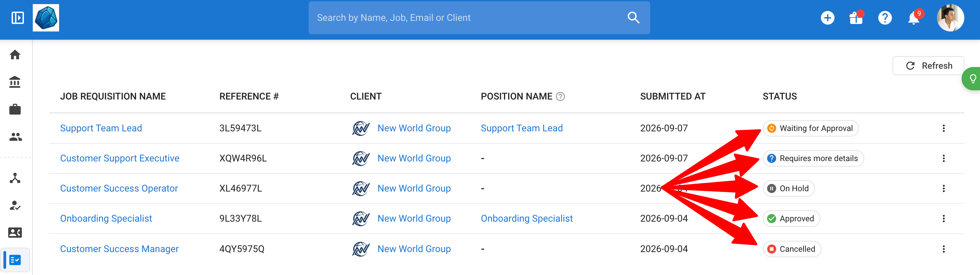Open the bank building sidebar icon

click(15, 82)
